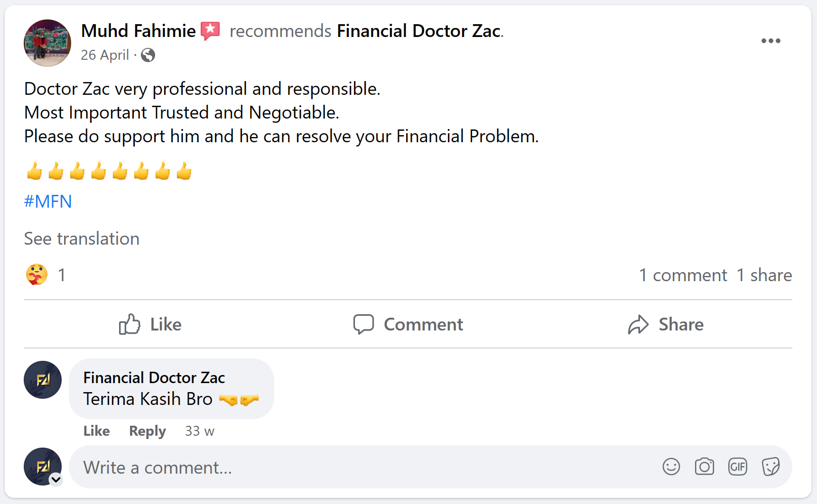Click the camera photo attach icon
Image resolution: width=817 pixels, height=504 pixels.
point(704,467)
